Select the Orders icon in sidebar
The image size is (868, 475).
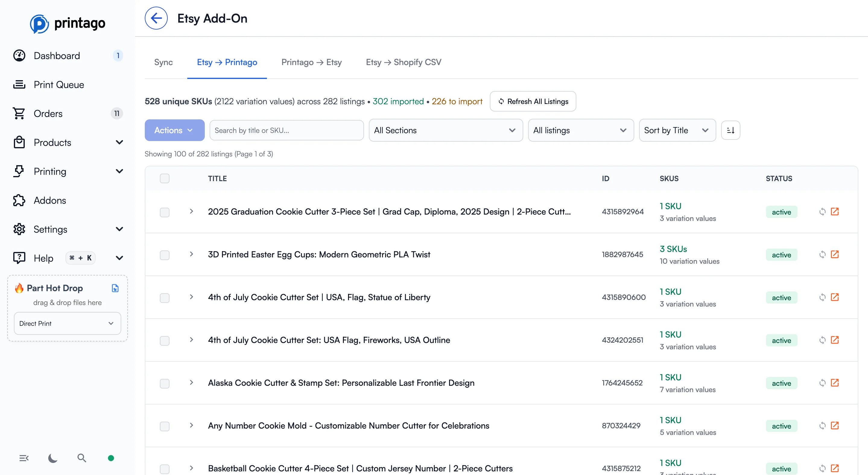(19, 113)
